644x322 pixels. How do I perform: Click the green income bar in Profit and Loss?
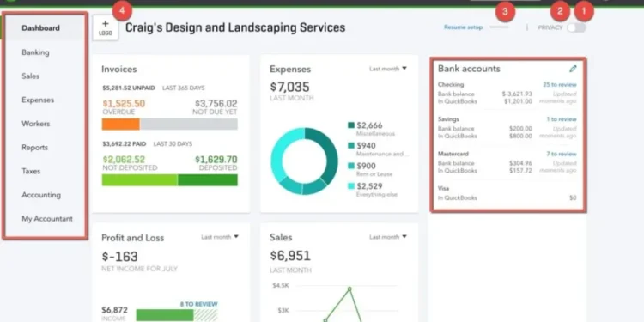click(165, 315)
